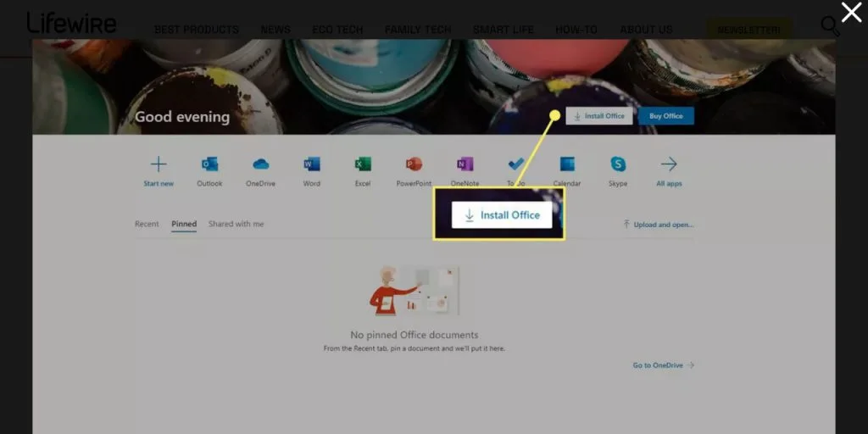Open the Shared with me tab
The height and width of the screenshot is (434, 868).
(236, 224)
